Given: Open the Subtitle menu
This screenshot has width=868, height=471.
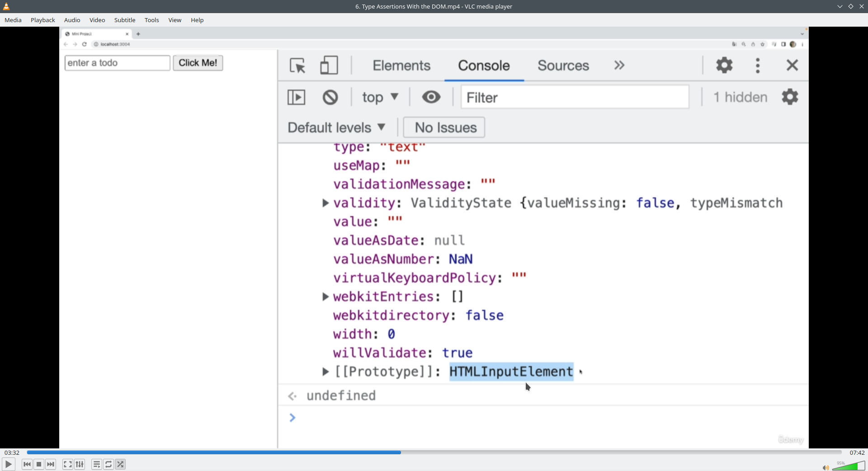Looking at the screenshot, I should point(125,20).
